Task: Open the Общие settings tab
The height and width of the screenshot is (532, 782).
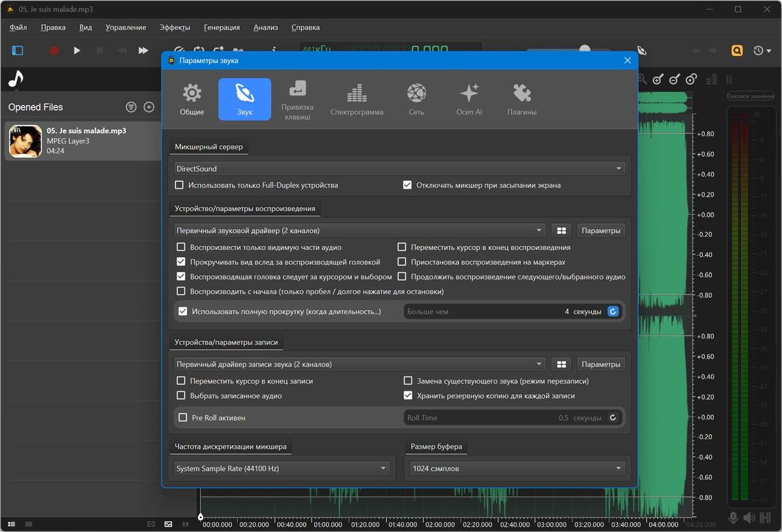Action: (192, 100)
